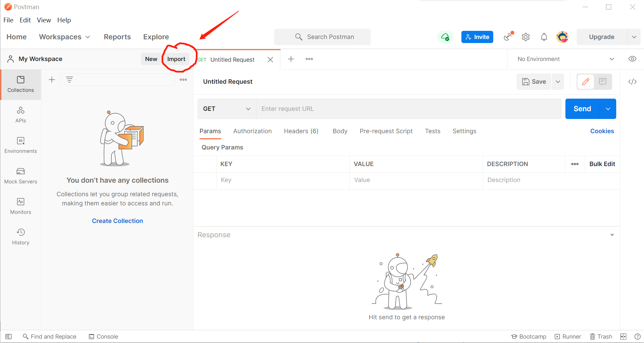Click the blue Send button
Viewport: 644px width, 343px height.
(582, 109)
